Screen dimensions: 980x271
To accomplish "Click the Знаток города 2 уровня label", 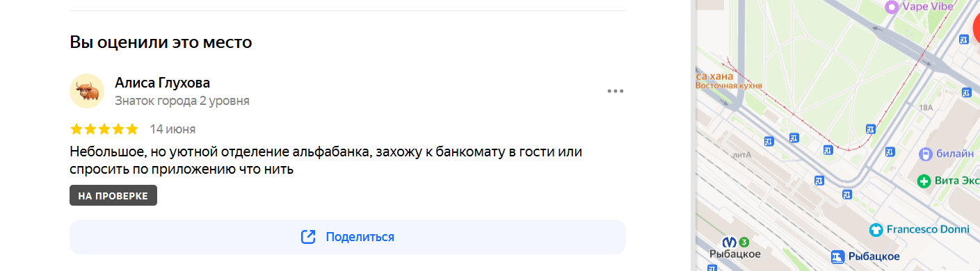I will point(182,101).
